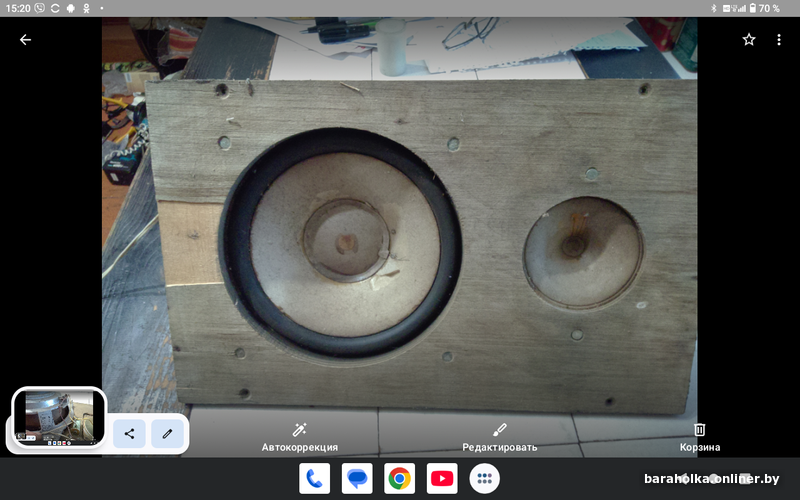Image resolution: width=800 pixels, height=500 pixels.
Task: Open YouTube from the taskbar
Action: click(442, 479)
